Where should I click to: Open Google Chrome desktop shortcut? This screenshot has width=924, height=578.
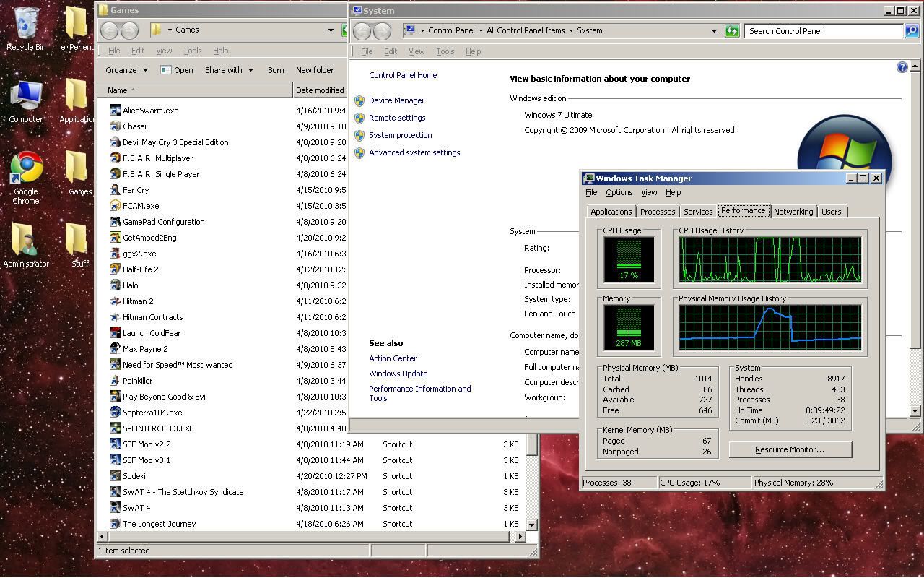tap(26, 168)
